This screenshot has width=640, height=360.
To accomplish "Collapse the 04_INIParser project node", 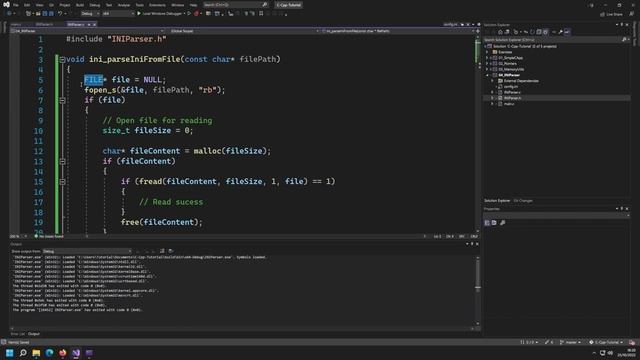I will [x=487, y=75].
